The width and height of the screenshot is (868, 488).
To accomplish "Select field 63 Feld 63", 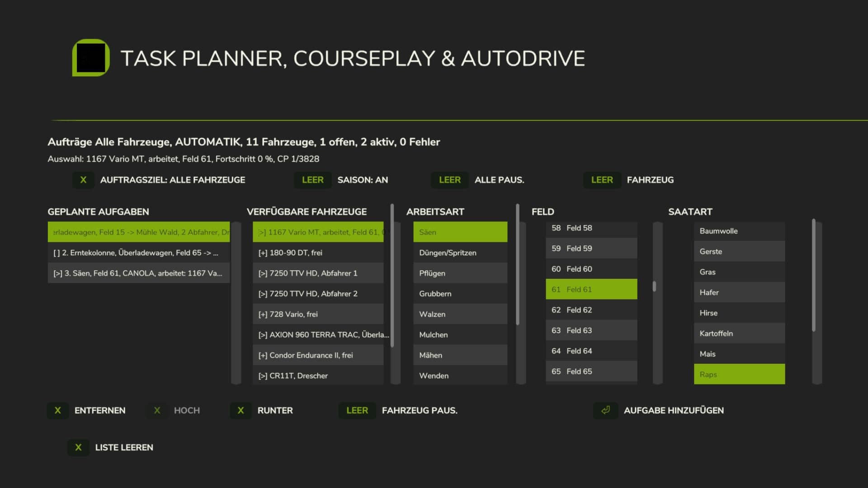I will pos(591,330).
